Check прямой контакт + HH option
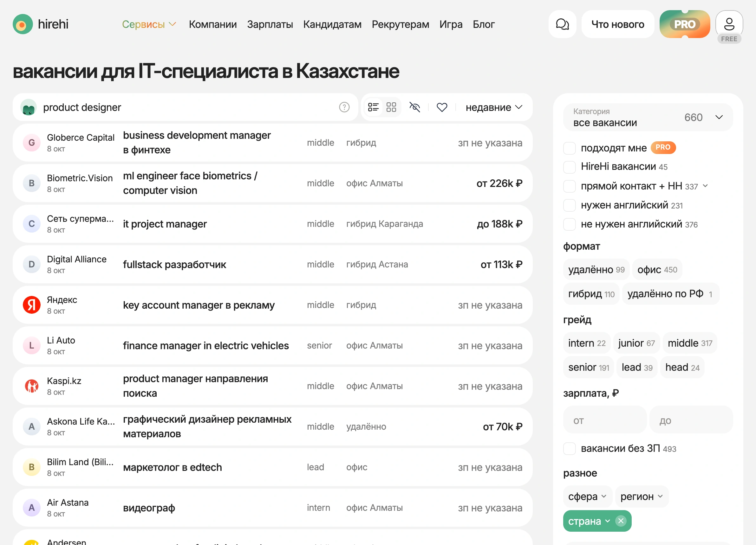This screenshot has height=545, width=756. click(x=569, y=186)
